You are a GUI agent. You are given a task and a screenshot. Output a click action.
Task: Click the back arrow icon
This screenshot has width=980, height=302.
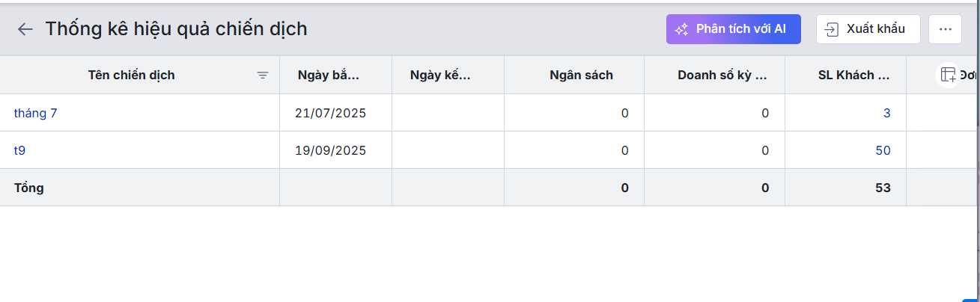[x=25, y=29]
